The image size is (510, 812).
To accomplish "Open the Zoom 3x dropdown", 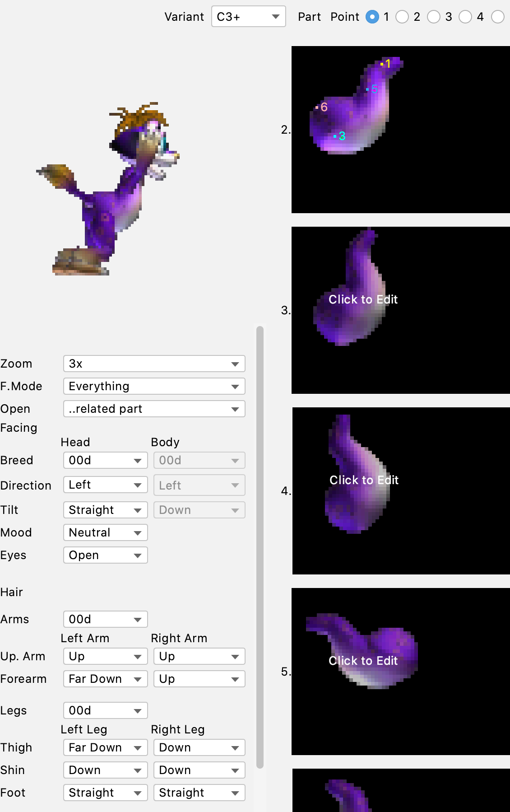I will pos(154,364).
